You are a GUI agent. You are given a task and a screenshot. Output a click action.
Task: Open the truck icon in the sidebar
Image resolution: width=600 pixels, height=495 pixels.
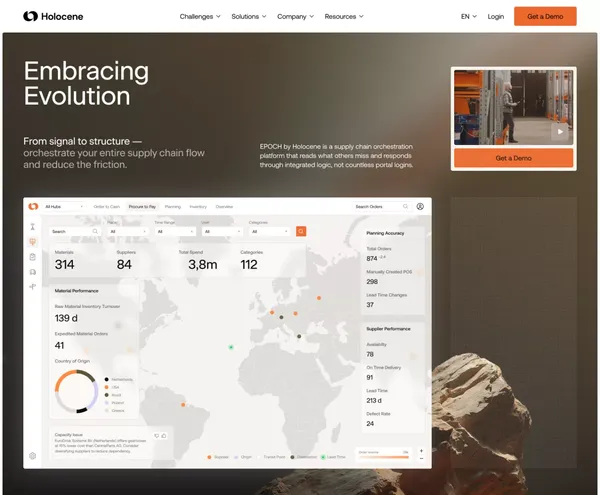point(33,272)
